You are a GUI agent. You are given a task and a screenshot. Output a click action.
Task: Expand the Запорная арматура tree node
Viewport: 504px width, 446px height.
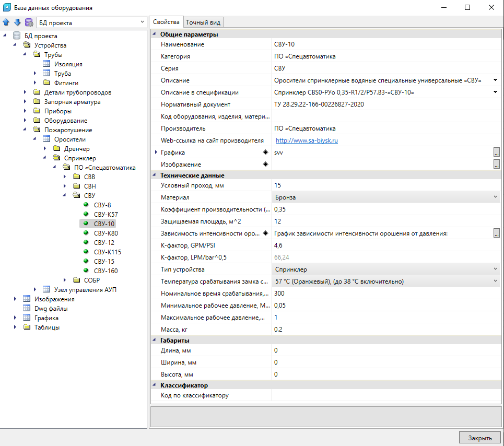point(25,101)
